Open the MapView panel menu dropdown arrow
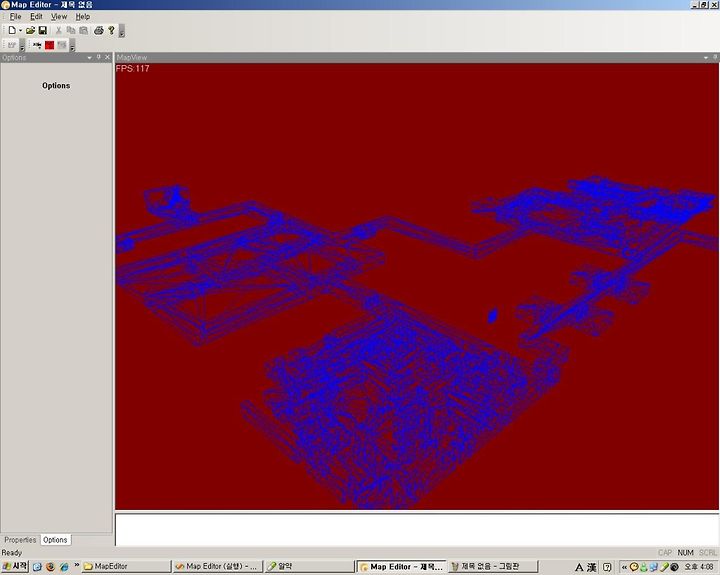Viewport: 720px width, 575px height. (706, 57)
